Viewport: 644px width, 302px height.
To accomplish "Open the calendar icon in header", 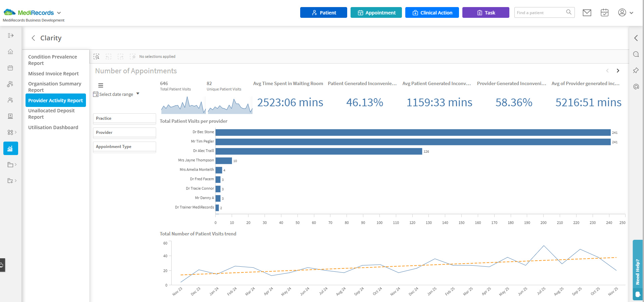I will (604, 13).
